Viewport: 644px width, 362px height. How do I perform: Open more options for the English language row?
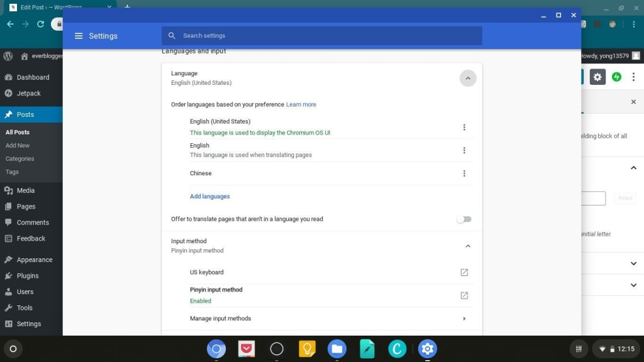464,150
